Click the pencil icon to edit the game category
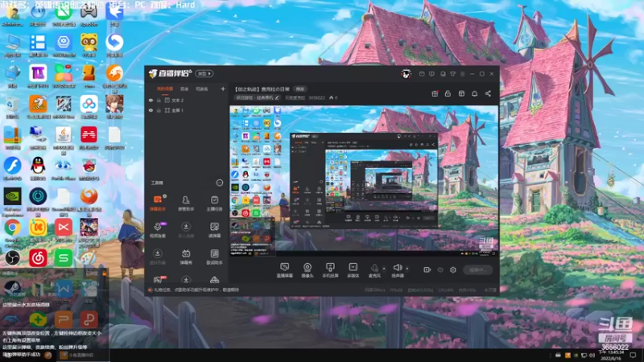Screen dimensions: 644x362 pyautogui.click(x=277, y=97)
